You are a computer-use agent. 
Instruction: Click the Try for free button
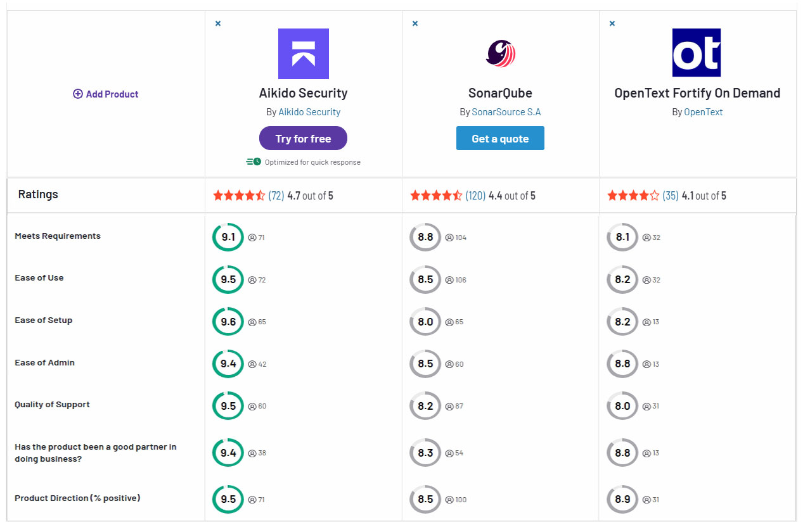(303, 139)
